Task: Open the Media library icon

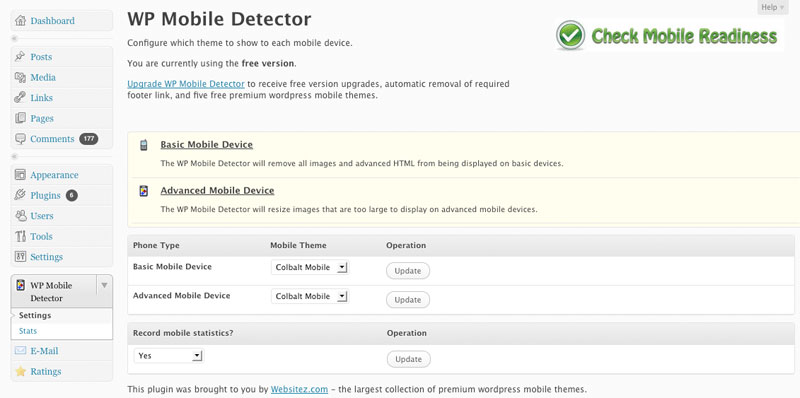Action: coord(20,77)
